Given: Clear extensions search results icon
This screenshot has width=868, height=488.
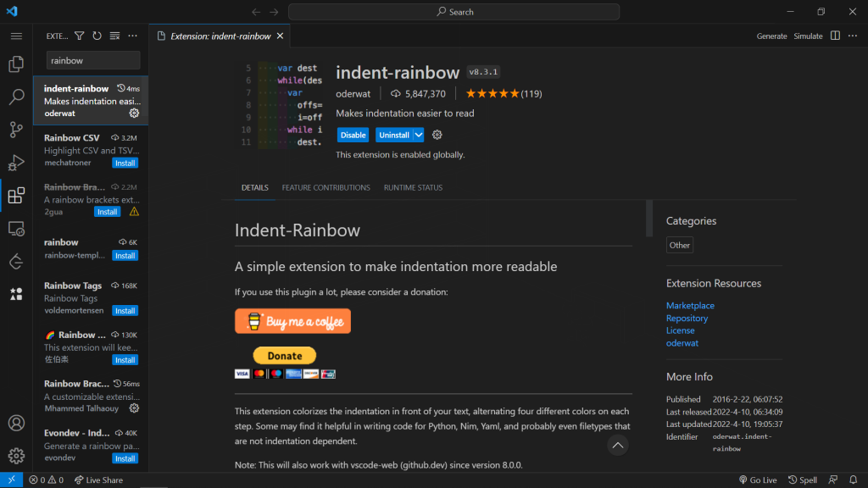Looking at the screenshot, I should pyautogui.click(x=114, y=36).
